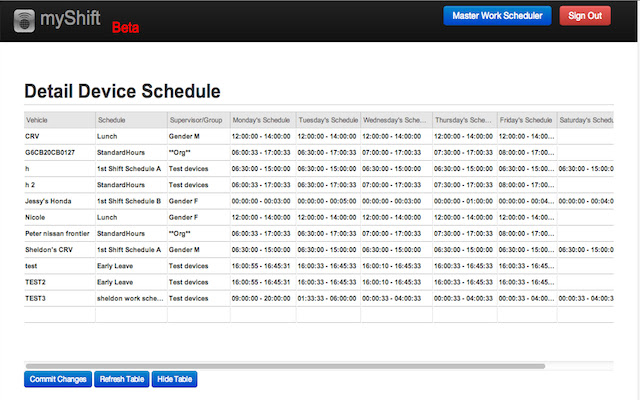Click Monday 00:00:00 - 00:03:00 cell
The height and width of the screenshot is (400, 640).
[x=263, y=201]
